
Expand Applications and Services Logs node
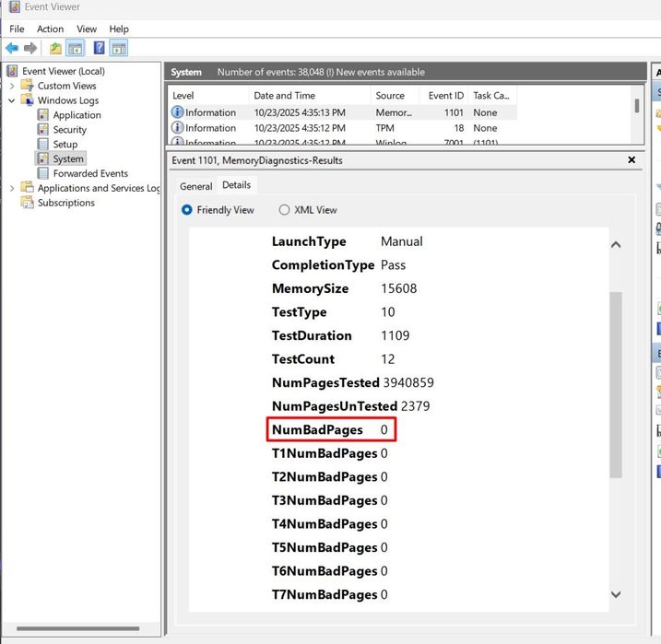click(x=12, y=188)
